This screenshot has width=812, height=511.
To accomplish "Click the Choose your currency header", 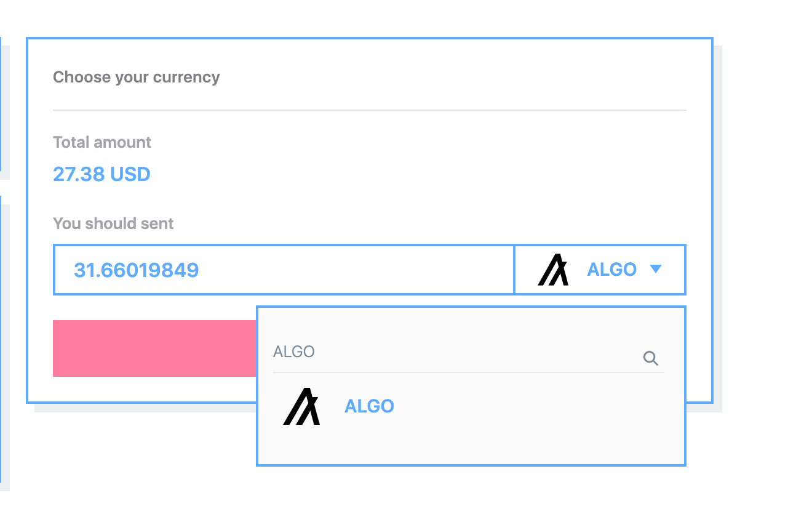I will pos(136,77).
